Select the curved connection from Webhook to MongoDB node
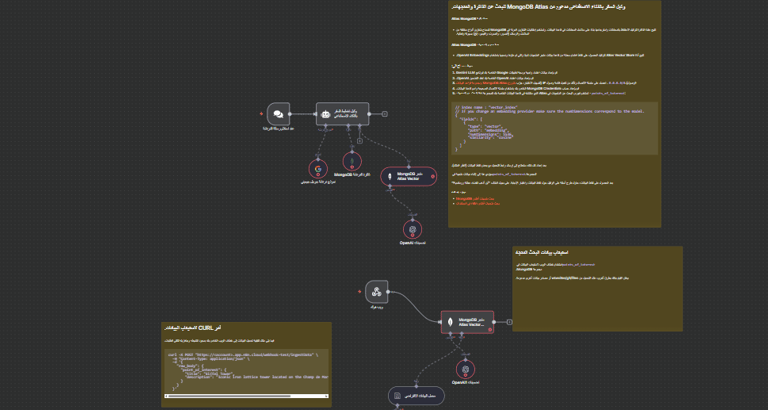Viewport: 768px width, 410px height. click(x=414, y=305)
